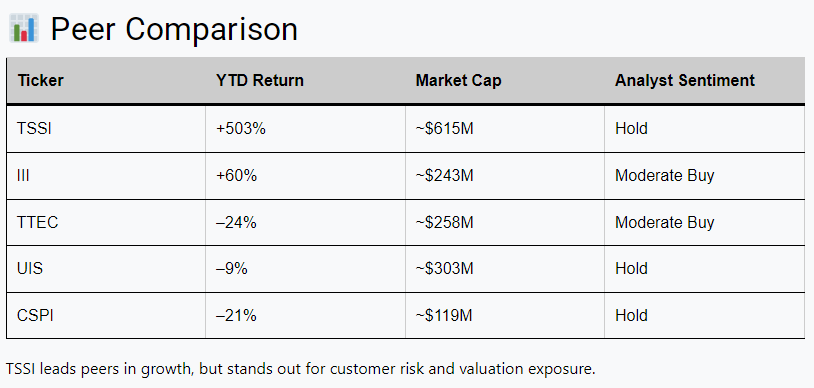Viewport: 814px width, 388px height.
Task: Click the TSSI leads peers summary sentence
Action: [301, 369]
